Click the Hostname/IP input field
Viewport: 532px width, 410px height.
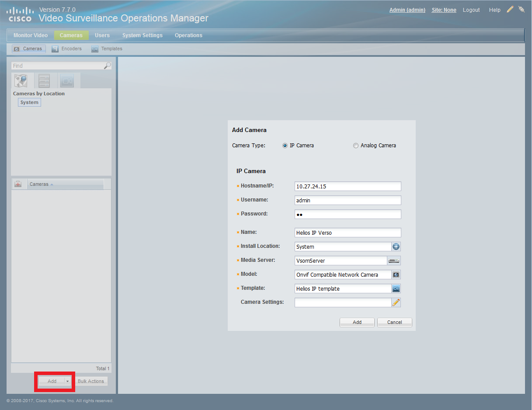coord(348,186)
